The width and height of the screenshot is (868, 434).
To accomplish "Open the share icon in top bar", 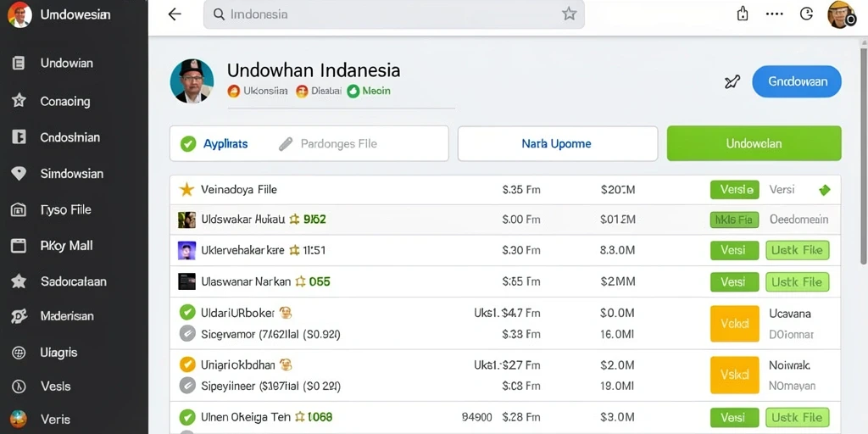I will pyautogui.click(x=743, y=14).
